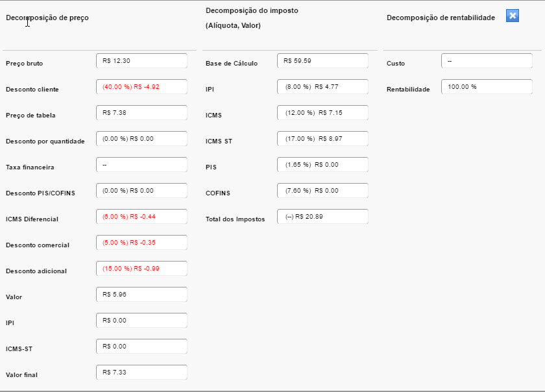The width and height of the screenshot is (545, 392).
Task: Select the Desconto cliente value field
Action: (x=142, y=87)
